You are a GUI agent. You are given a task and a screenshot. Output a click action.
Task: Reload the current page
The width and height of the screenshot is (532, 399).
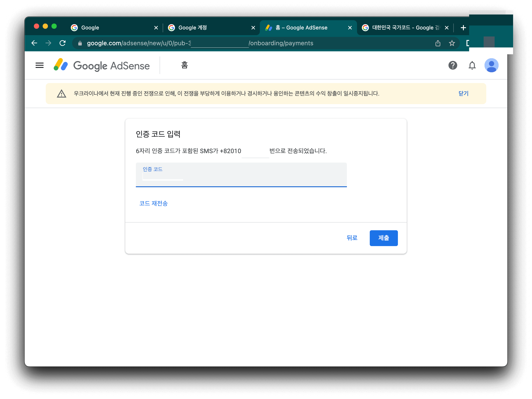(x=62, y=43)
